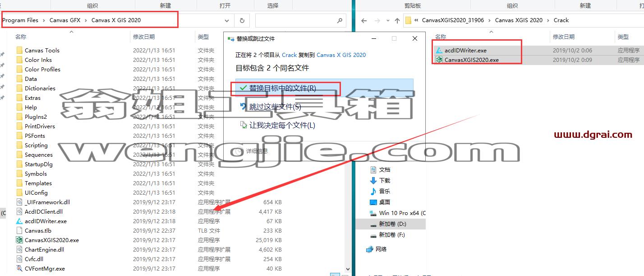Image resolution: width=644 pixels, height=276 pixels.
Task: Sort left window by 类型 column
Action: pos(203,37)
